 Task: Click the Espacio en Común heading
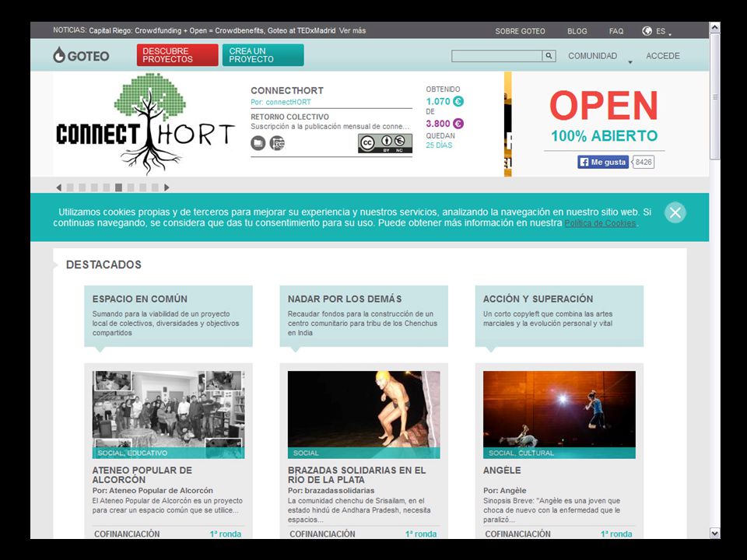pyautogui.click(x=139, y=299)
